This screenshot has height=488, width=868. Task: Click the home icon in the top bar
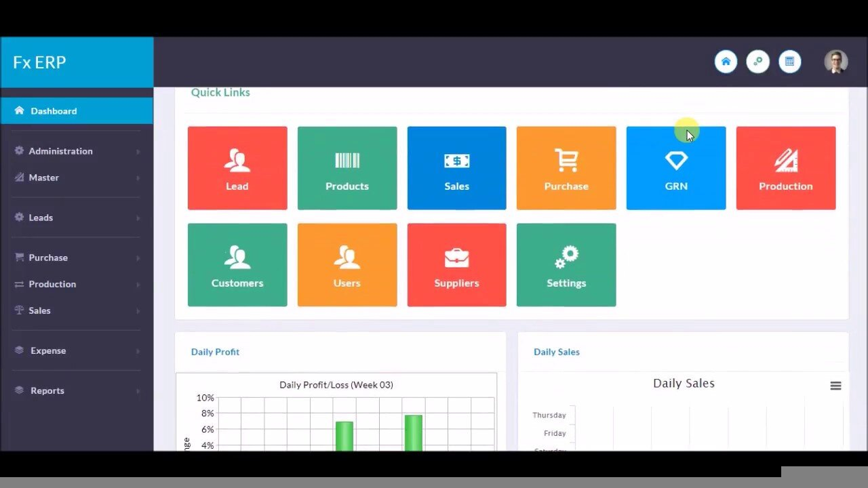(726, 61)
